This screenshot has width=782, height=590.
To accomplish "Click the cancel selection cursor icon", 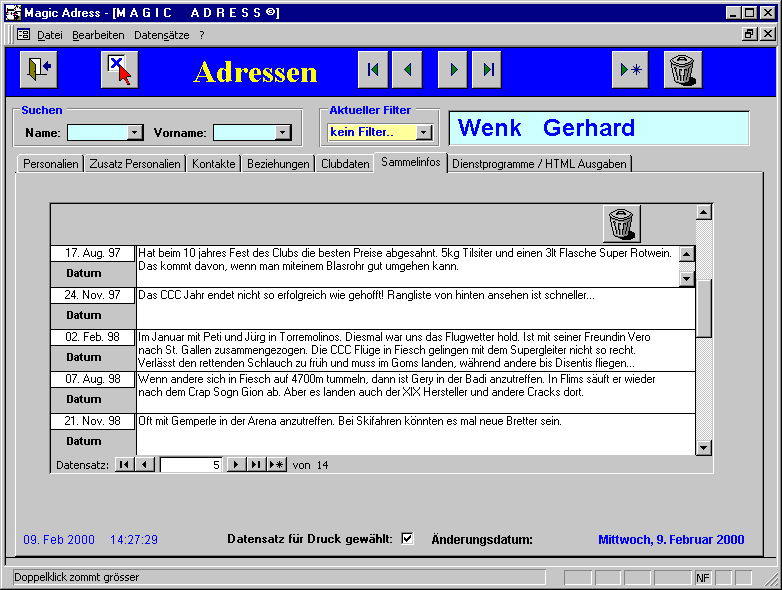I will pyautogui.click(x=119, y=70).
